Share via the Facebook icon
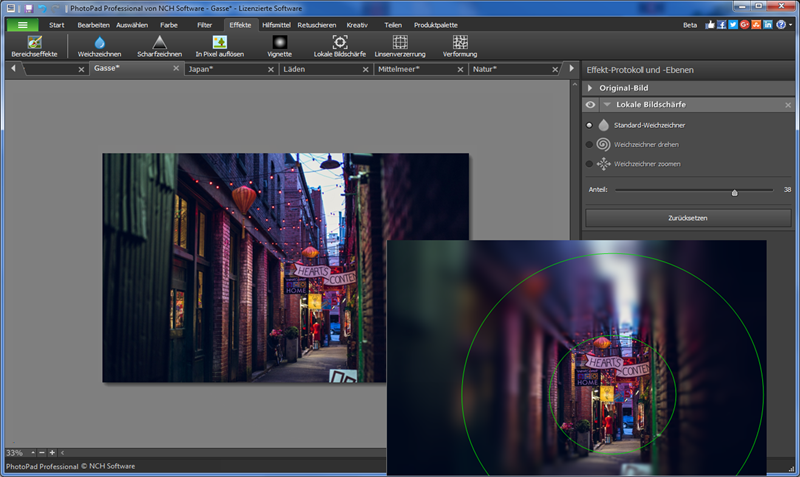 pos(721,24)
